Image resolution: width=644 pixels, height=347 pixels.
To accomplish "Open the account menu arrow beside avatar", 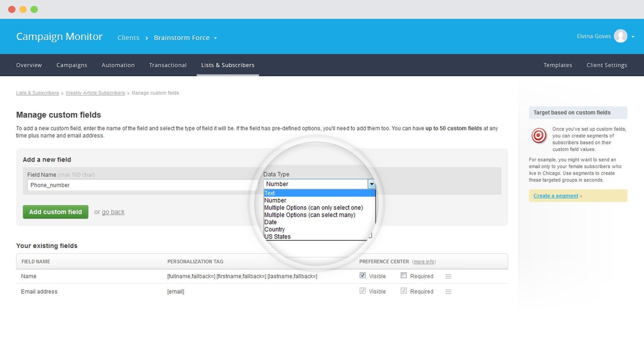I will pos(633,37).
